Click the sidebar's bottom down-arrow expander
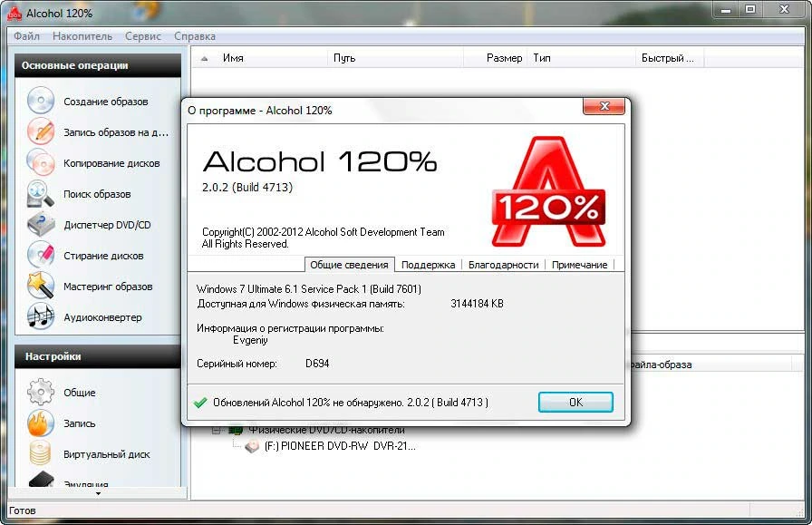812x525 pixels. pos(98,493)
